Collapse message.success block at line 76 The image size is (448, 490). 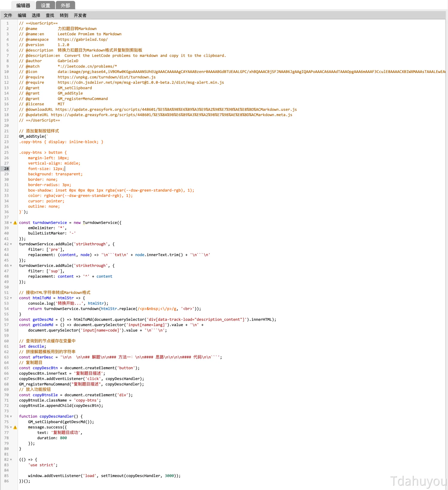(11, 427)
